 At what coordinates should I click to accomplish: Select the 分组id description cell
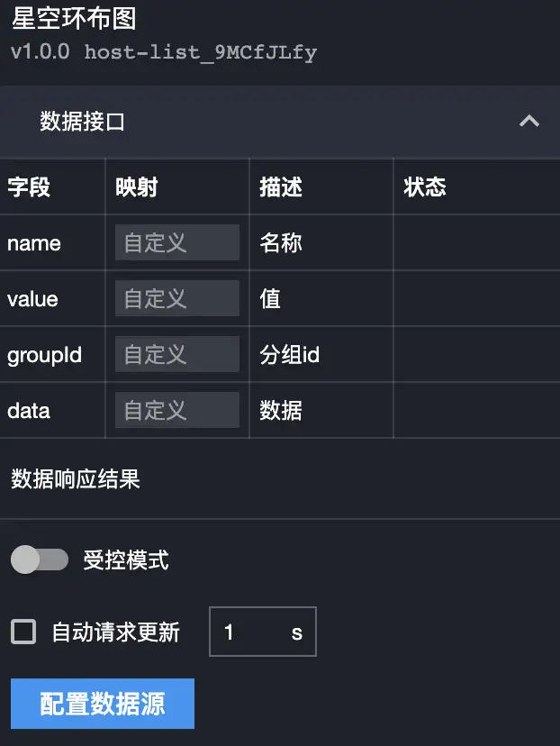click(290, 355)
